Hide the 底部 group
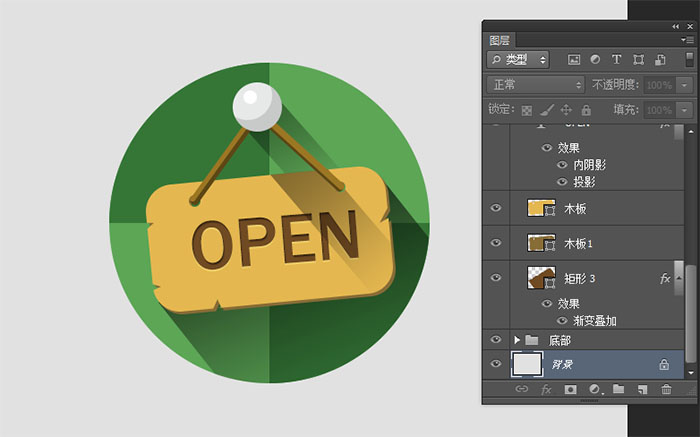Screen dimensions: 700x437 click(496, 339)
